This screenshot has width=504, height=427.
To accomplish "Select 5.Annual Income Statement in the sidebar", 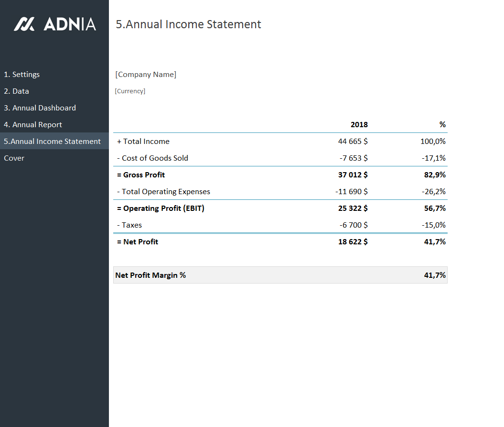I will click(x=53, y=142).
